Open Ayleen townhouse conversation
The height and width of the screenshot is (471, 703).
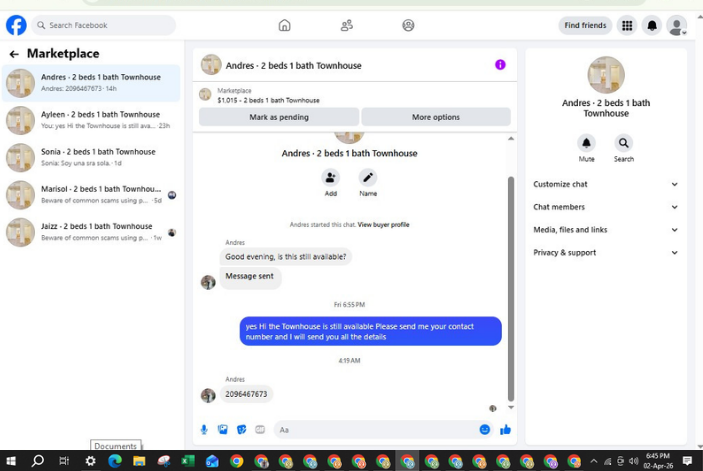coord(91,120)
